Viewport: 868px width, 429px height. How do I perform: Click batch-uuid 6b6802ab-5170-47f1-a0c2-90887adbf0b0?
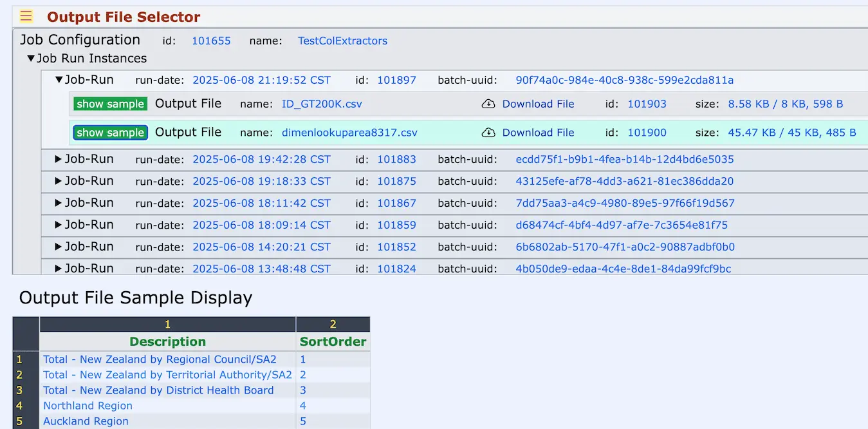[x=625, y=247]
